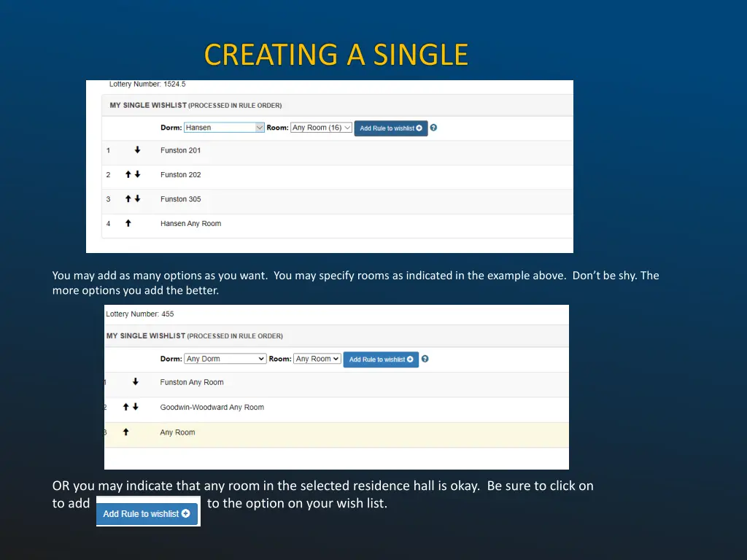Open help icon in lottery 455 wishlist
This screenshot has height=560, width=747.
tap(425, 359)
